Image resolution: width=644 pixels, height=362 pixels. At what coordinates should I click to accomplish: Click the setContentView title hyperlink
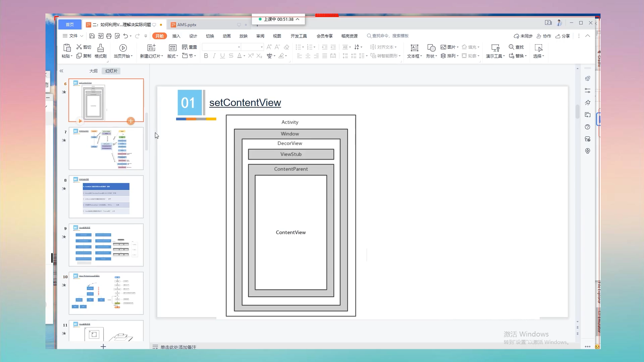[245, 103]
